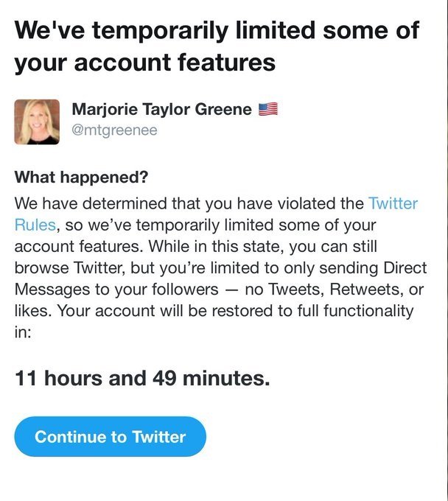Click the "in:" text before the countdown
Viewport: 448px width, 501px height.
[x=23, y=332]
